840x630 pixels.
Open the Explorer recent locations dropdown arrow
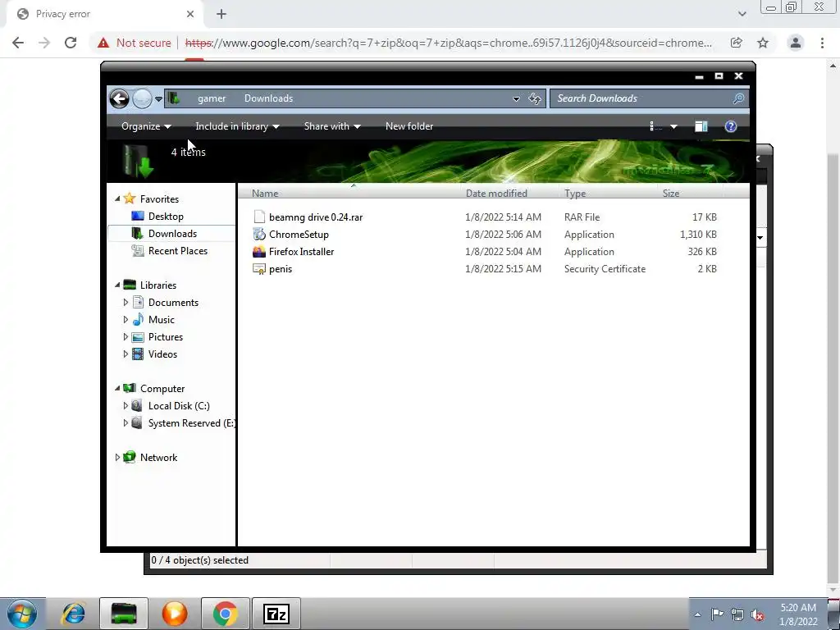(x=158, y=99)
